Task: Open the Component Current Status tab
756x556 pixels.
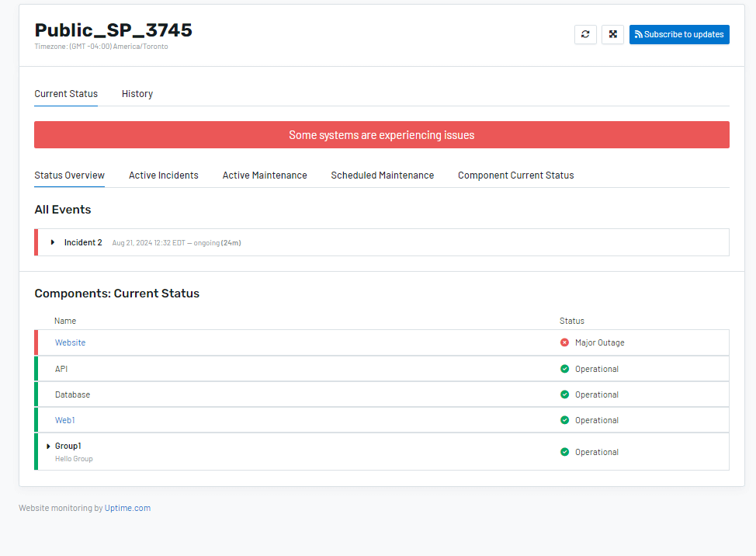Action: (516, 175)
